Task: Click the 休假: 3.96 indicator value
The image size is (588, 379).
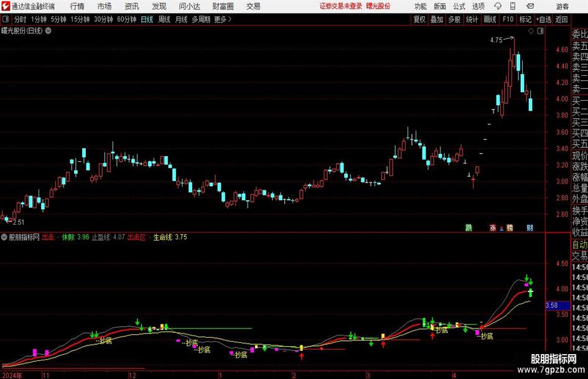Action: pyautogui.click(x=76, y=237)
